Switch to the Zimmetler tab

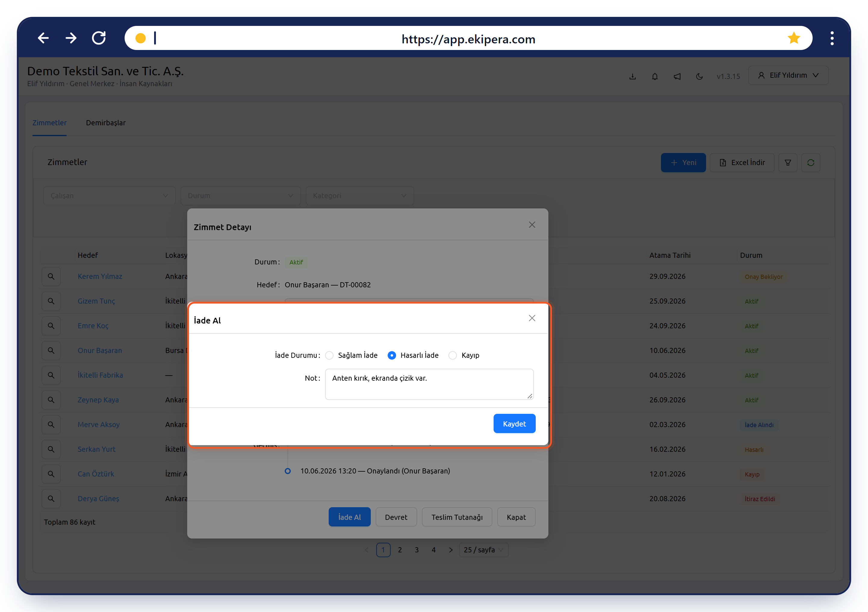tap(50, 123)
